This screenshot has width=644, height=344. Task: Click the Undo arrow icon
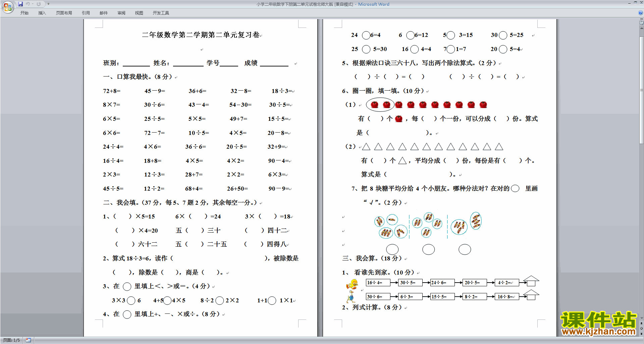coord(28,4)
